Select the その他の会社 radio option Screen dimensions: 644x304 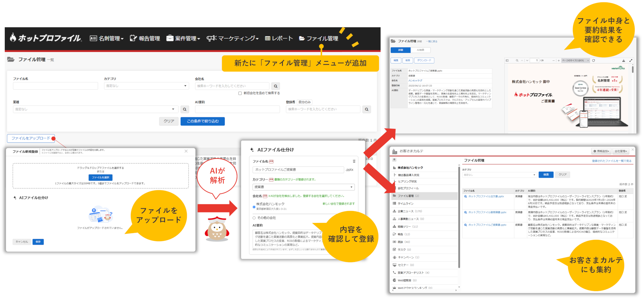tap(254, 218)
